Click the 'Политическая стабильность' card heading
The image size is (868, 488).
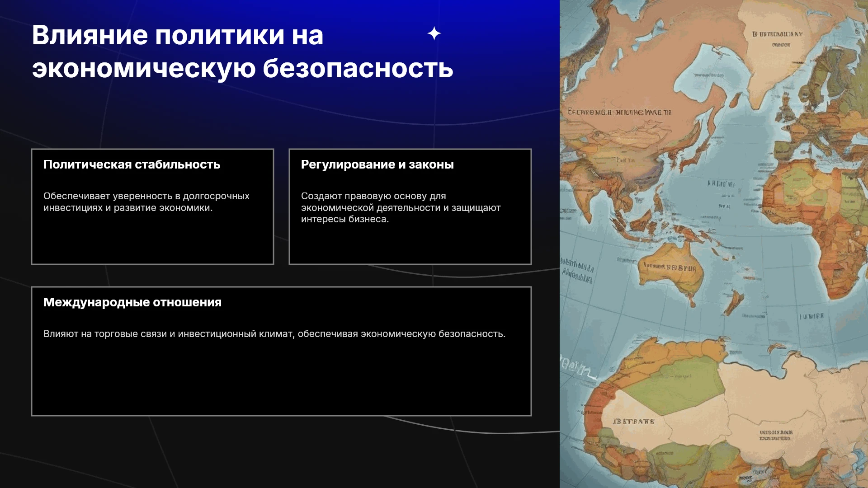pyautogui.click(x=132, y=164)
